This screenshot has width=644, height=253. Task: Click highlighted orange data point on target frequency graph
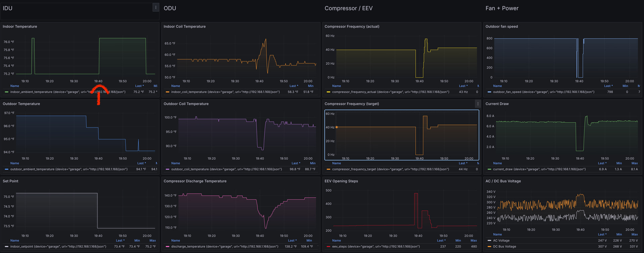[x=336, y=127]
